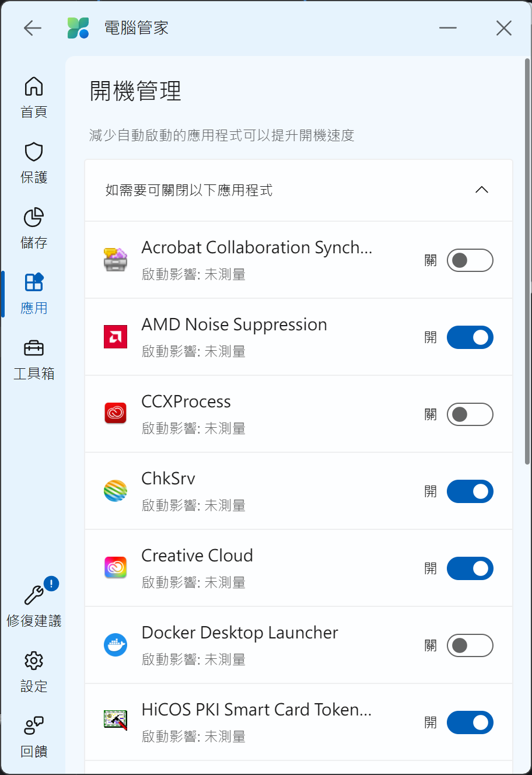
Task: Click the 電腦管家 app logo
Action: (x=78, y=28)
